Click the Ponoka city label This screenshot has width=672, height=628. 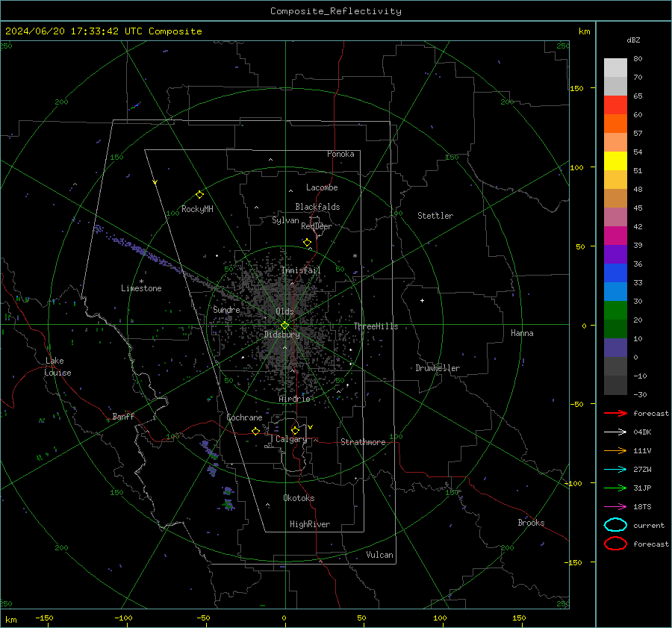coord(340,154)
